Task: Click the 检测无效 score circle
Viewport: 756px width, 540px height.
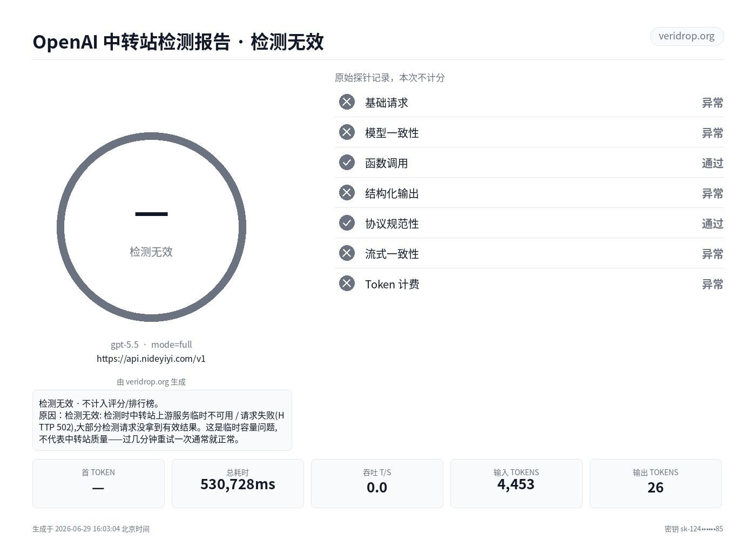Action: [x=151, y=227]
